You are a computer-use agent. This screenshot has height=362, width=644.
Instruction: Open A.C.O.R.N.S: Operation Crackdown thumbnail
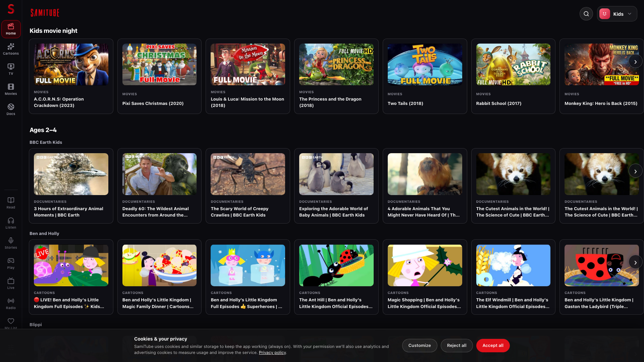click(x=71, y=64)
